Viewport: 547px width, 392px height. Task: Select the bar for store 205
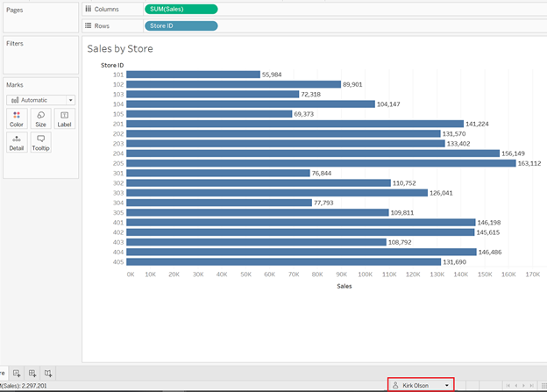pos(321,163)
